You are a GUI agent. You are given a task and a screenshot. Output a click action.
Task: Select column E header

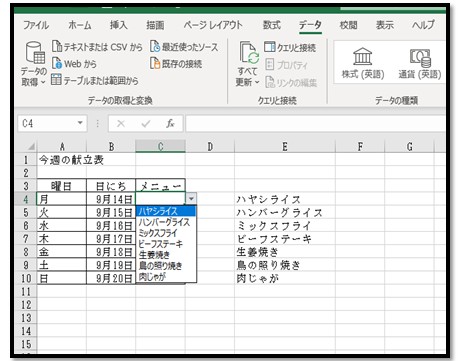[285, 147]
